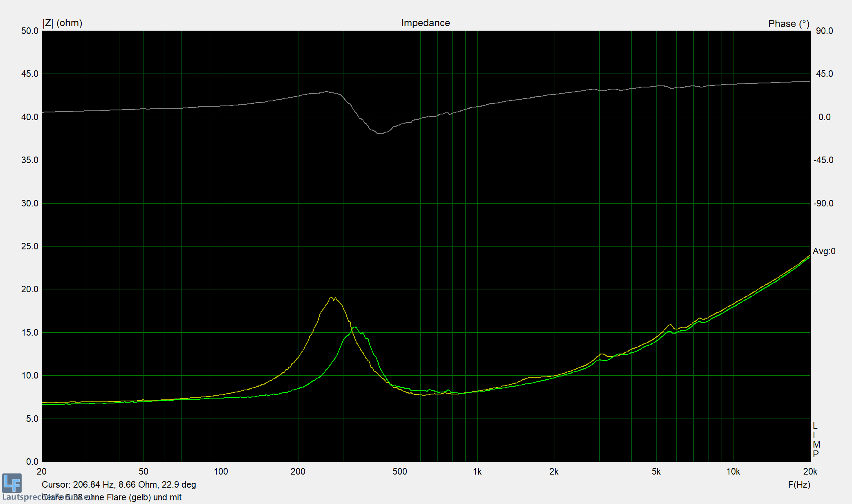Viewport: 852px width, 504px height.
Task: Click the 'Avg:0' indicator
Action: pos(824,251)
